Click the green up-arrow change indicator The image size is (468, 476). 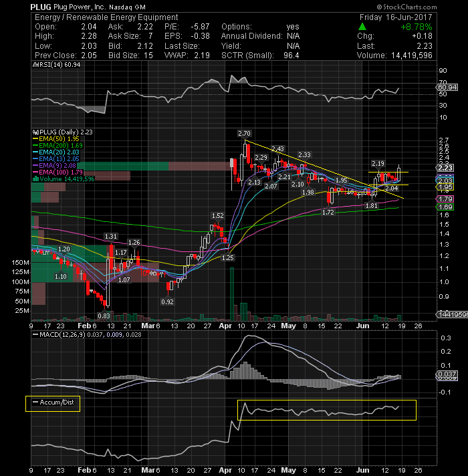(x=362, y=27)
